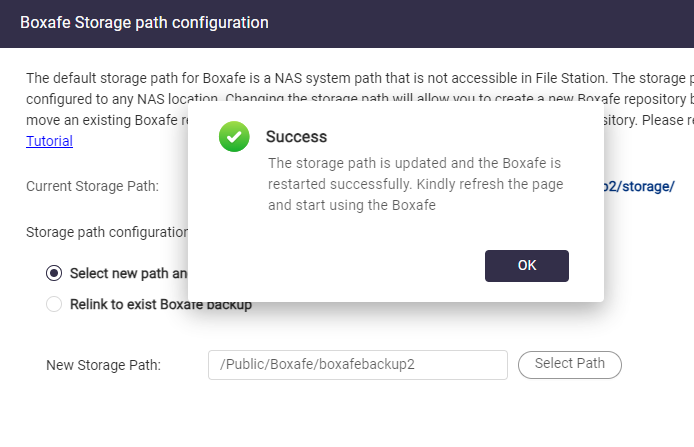Click the New Storage Path label
Image resolution: width=694 pixels, height=447 pixels.
click(x=103, y=365)
